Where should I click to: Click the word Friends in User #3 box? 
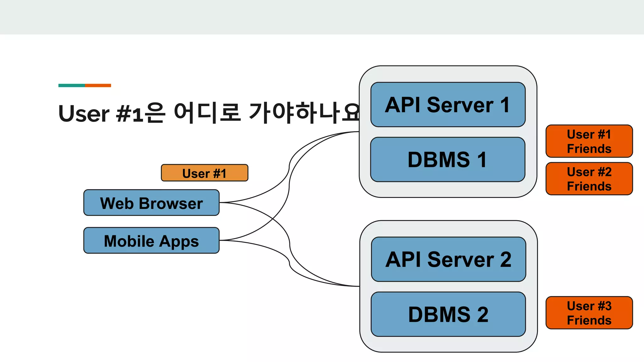point(589,320)
